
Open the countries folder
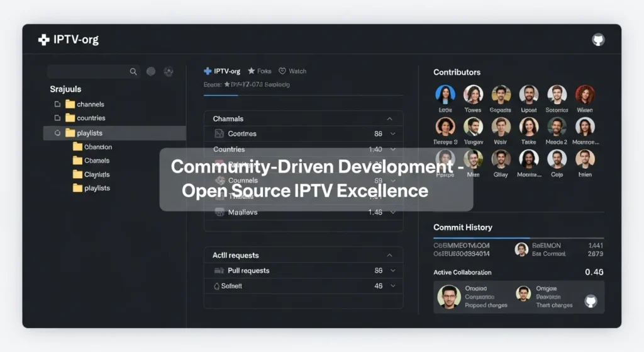(86, 118)
